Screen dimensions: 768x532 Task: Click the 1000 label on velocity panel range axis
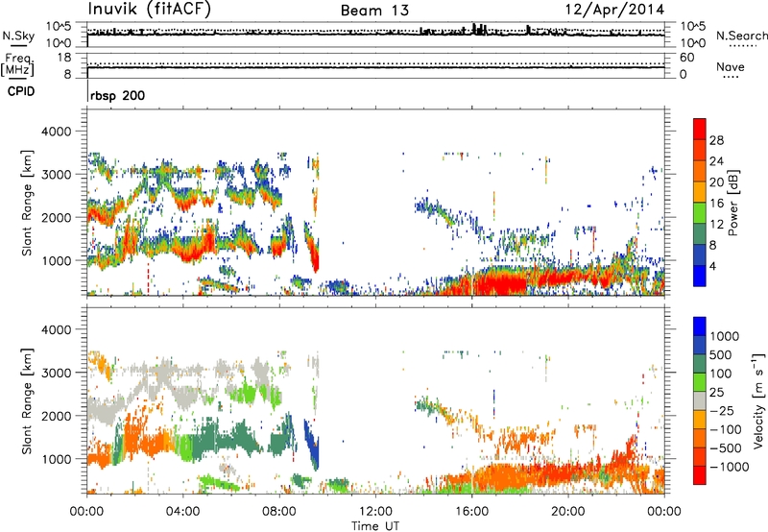pos(57,459)
